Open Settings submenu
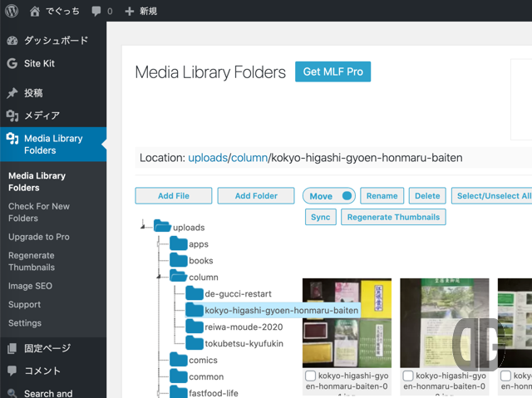This screenshot has height=398, width=532. [25, 323]
